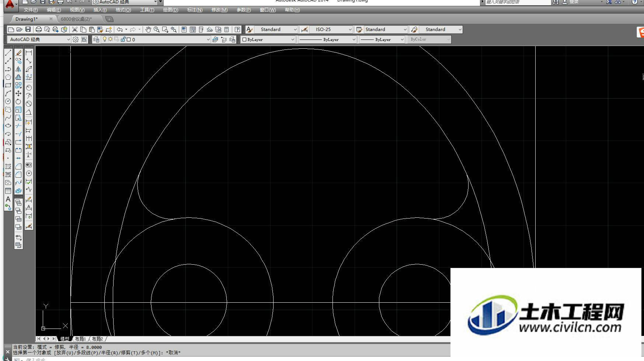Toggle layer 0 on/off lightbulb
This screenshot has width=644, height=361.
(105, 39)
